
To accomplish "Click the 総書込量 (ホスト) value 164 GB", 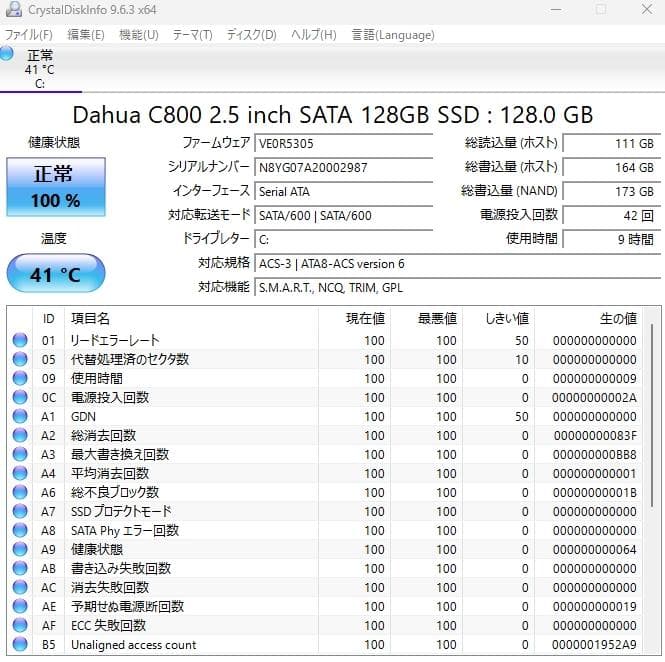I will pyautogui.click(x=612, y=167).
